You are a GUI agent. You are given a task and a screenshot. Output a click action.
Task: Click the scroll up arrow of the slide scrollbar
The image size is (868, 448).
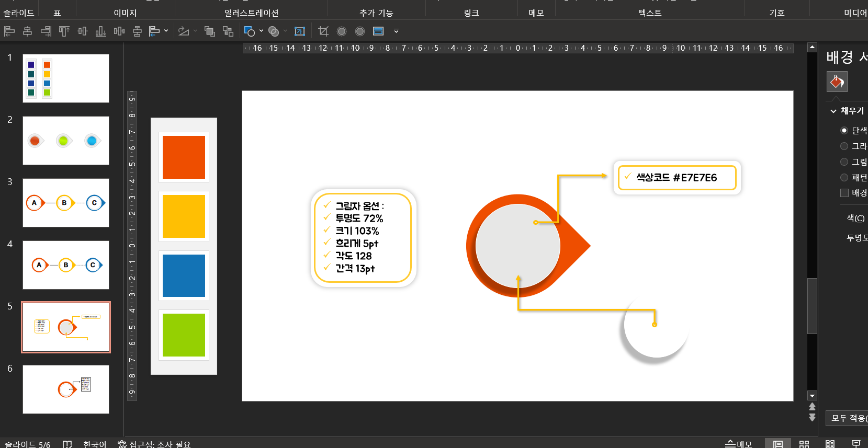(x=812, y=48)
